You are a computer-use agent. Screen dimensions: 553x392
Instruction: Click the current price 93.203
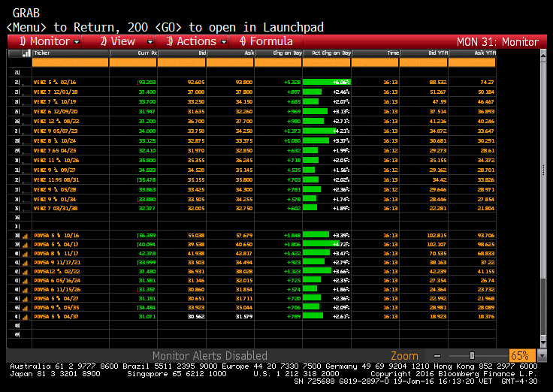[x=147, y=83]
